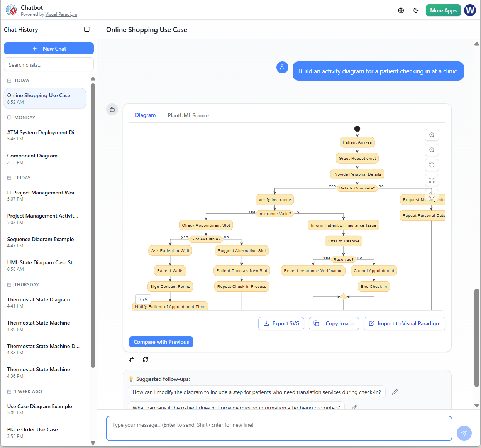Collapse the Chat History sidebar panel
Image resolution: width=481 pixels, height=448 pixels.
[87, 29]
